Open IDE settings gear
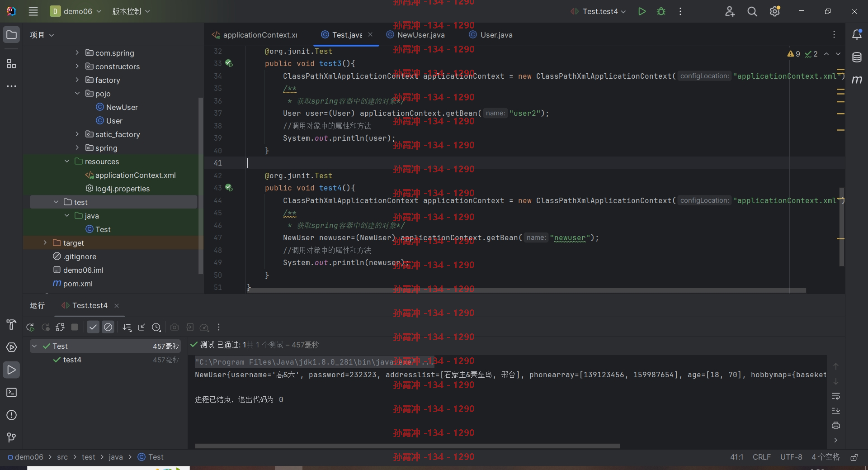Image resolution: width=868 pixels, height=470 pixels. click(x=775, y=11)
